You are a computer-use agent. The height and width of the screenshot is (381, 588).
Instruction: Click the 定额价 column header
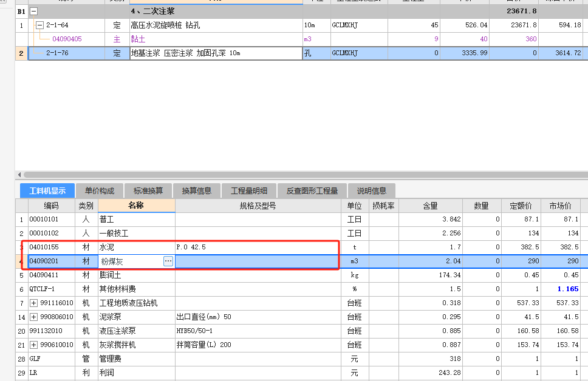pyautogui.click(x=521, y=206)
